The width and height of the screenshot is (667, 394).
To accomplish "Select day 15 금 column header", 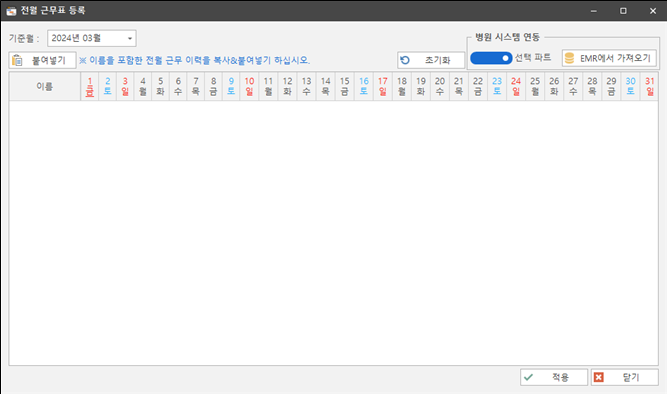I will [345, 86].
